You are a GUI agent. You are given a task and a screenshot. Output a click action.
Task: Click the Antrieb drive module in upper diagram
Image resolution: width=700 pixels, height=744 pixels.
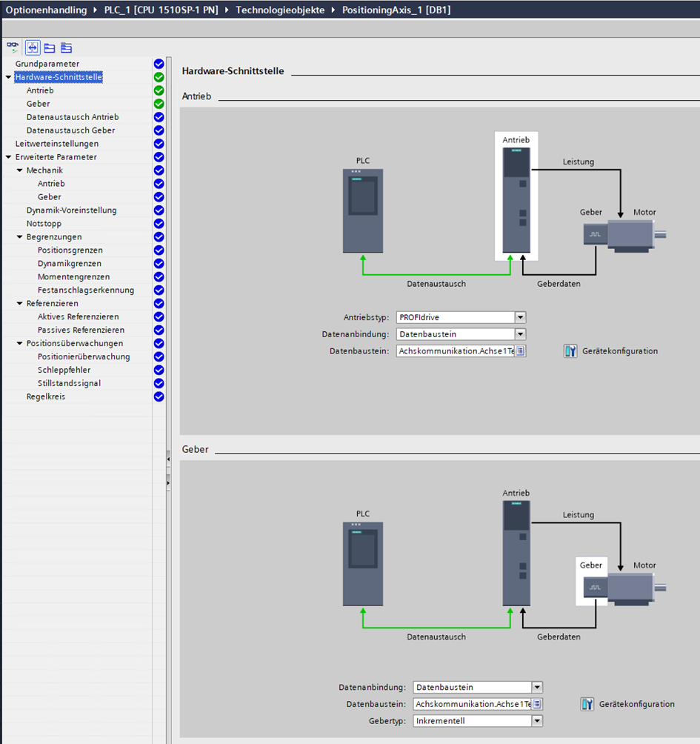tap(516, 202)
